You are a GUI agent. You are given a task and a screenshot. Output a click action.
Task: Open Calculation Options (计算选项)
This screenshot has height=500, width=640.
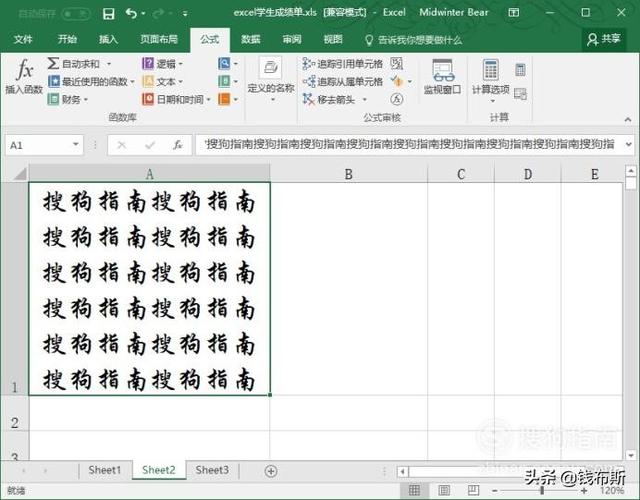click(491, 80)
